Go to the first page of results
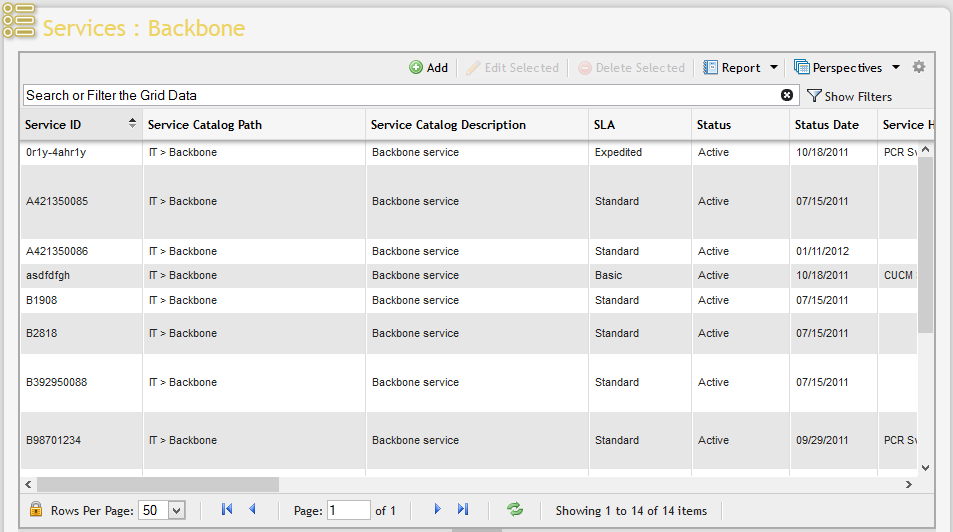The width and height of the screenshot is (953, 532). point(227,509)
